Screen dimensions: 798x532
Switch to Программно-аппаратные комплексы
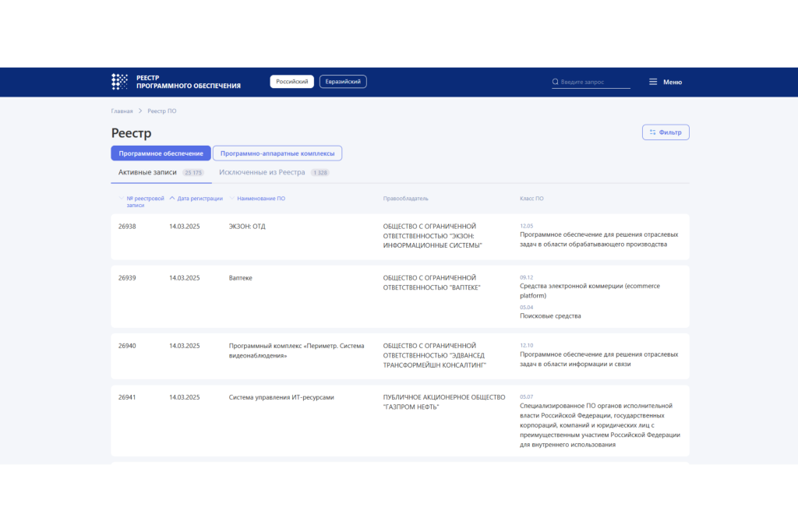point(277,153)
